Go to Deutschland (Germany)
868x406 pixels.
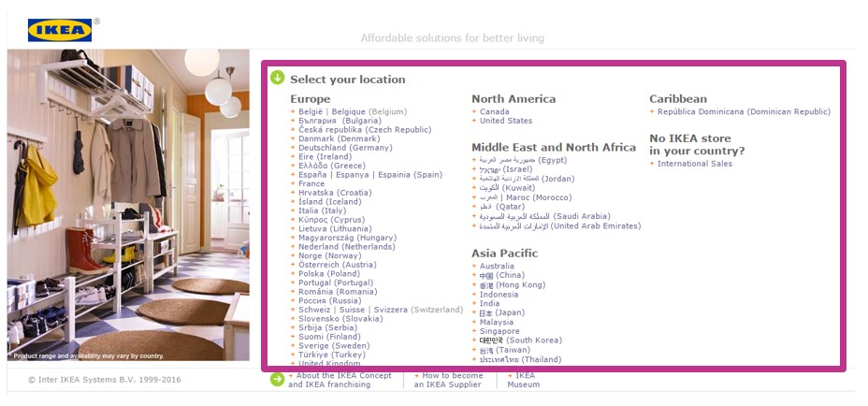click(x=345, y=147)
